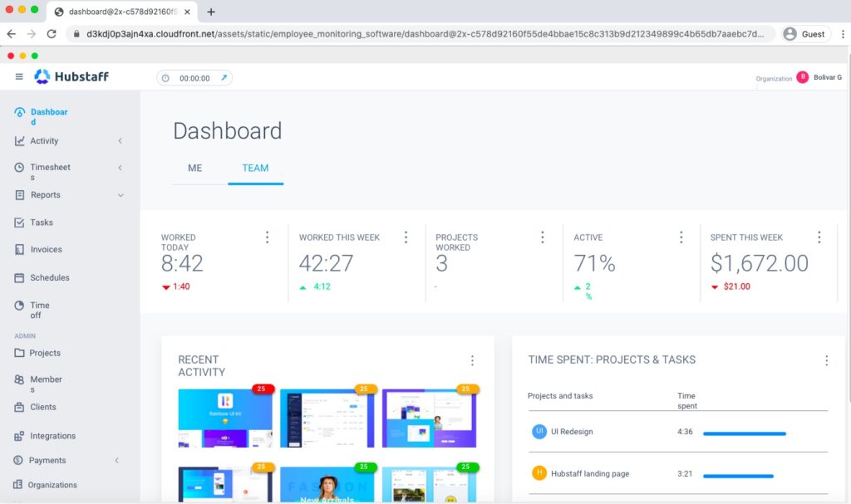Open the WORKED TODAY card options menu

click(268, 237)
